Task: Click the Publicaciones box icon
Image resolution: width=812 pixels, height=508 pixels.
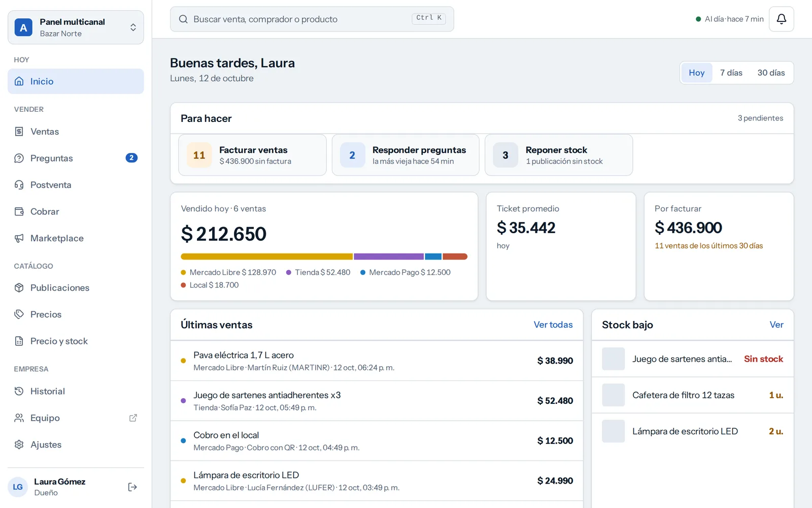Action: (19, 288)
